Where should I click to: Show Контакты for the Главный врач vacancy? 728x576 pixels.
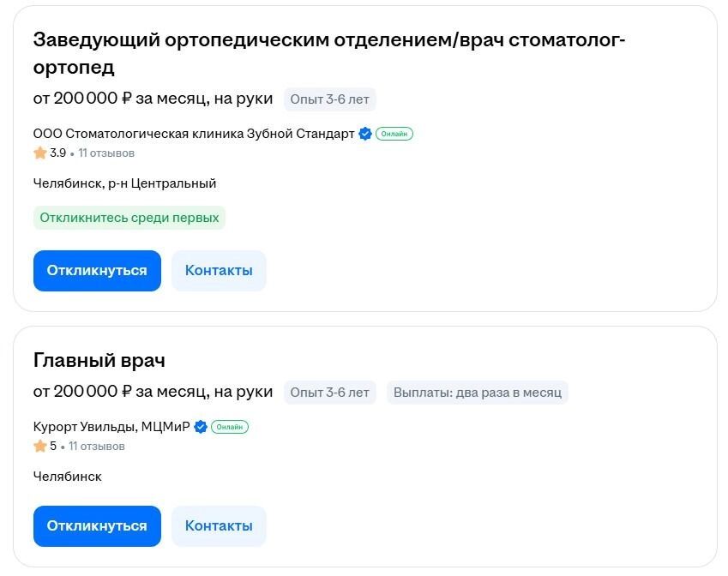219,526
